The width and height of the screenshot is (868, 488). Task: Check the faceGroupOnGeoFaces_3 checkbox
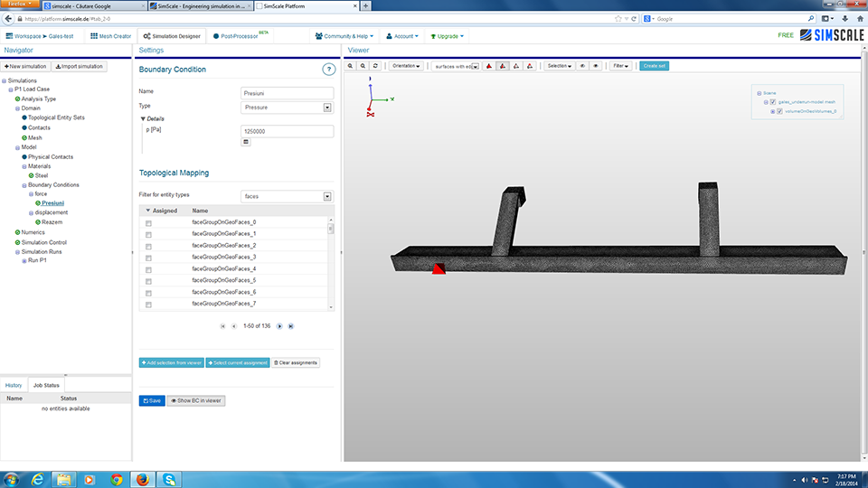click(x=148, y=258)
